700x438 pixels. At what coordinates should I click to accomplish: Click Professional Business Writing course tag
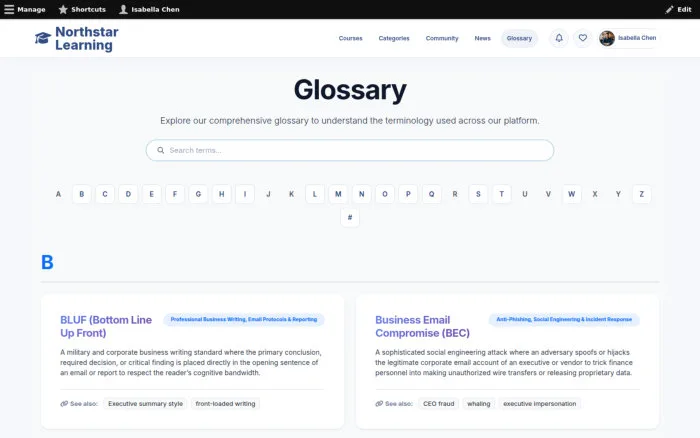click(x=244, y=319)
